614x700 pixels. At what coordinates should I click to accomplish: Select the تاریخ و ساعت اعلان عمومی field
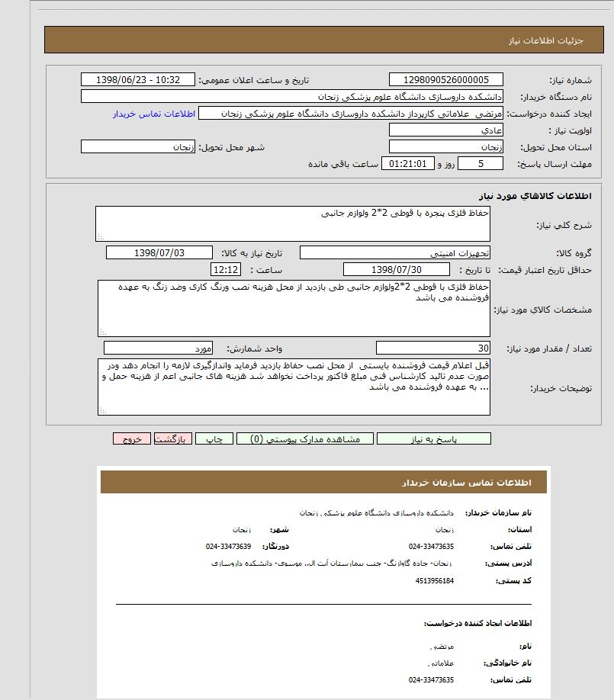tap(138, 80)
